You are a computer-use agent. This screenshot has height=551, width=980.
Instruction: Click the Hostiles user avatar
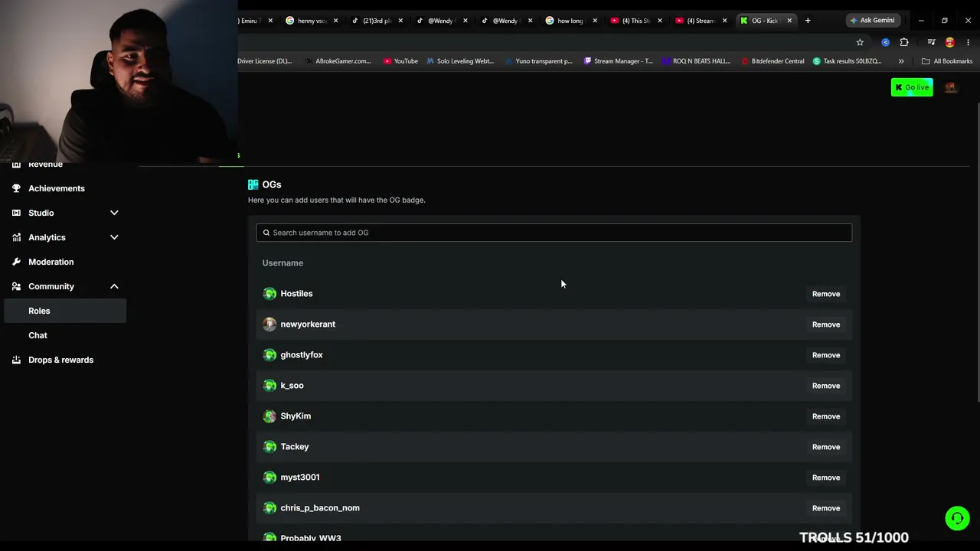pos(269,294)
